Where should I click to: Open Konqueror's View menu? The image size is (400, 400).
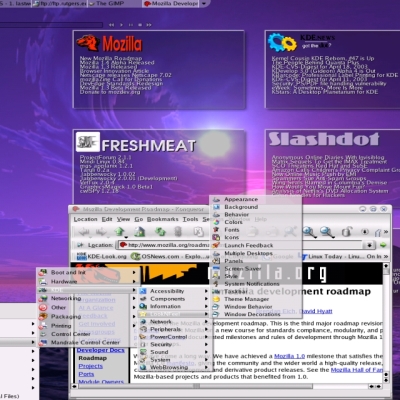[123, 219]
